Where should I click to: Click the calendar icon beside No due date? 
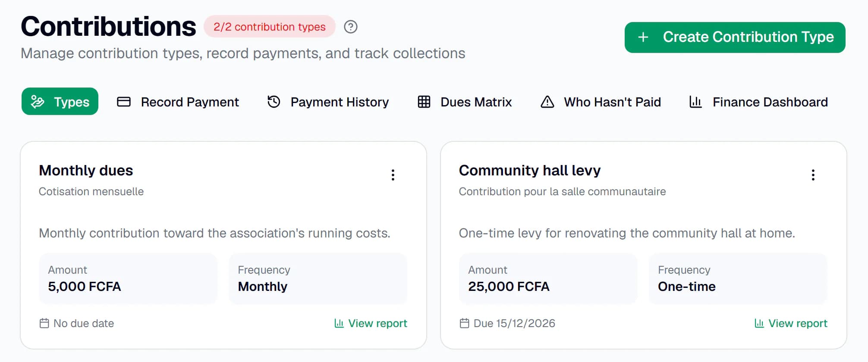(44, 323)
